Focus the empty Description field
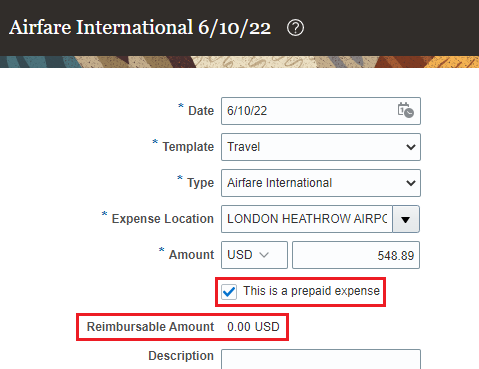This screenshot has height=369, width=479. (321, 359)
